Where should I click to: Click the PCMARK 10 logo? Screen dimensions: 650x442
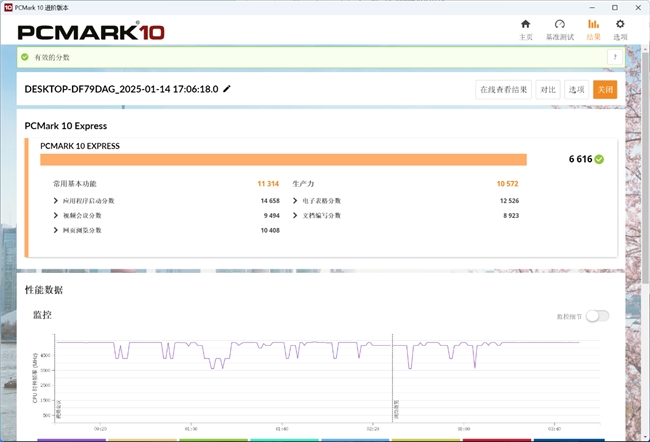tap(91, 32)
